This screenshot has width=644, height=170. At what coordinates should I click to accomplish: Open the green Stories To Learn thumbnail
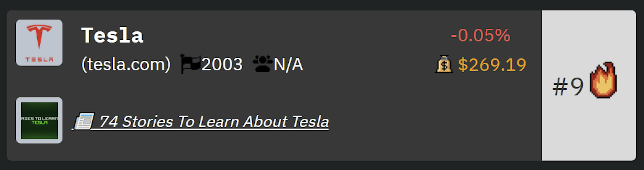(39, 120)
